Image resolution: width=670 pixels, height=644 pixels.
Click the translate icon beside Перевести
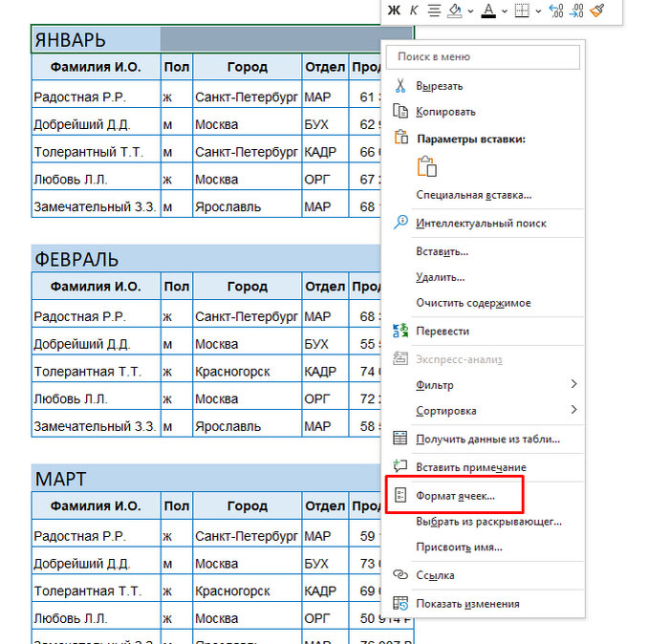400,331
